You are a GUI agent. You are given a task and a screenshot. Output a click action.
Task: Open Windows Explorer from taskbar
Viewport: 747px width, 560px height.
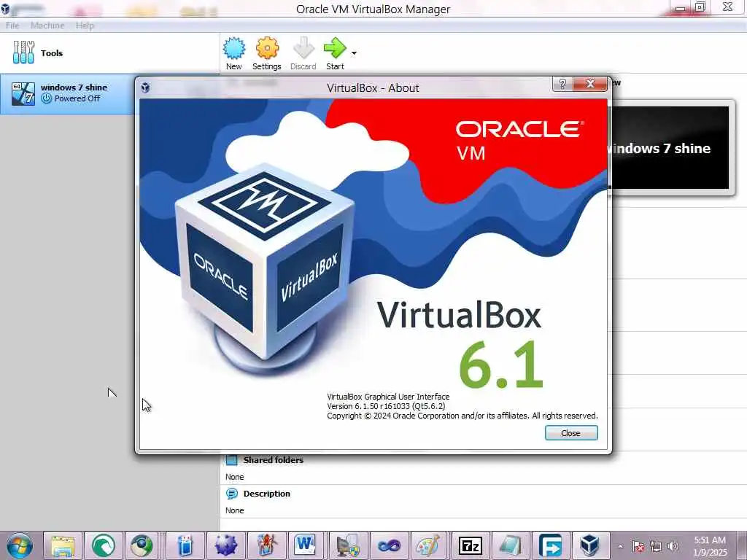(63, 545)
